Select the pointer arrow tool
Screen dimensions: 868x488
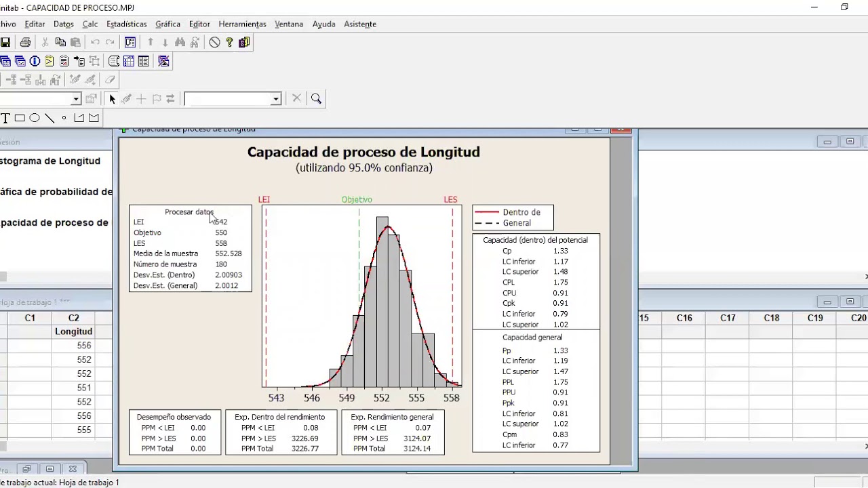[112, 99]
